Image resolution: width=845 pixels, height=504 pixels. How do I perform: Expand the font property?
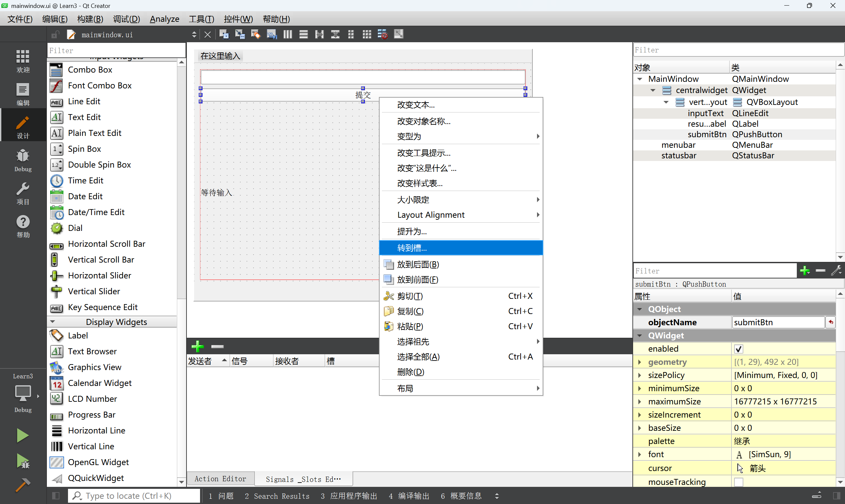coord(640,455)
